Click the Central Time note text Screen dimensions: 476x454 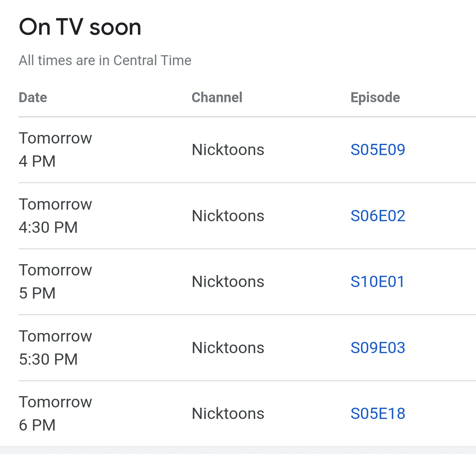coord(105,61)
